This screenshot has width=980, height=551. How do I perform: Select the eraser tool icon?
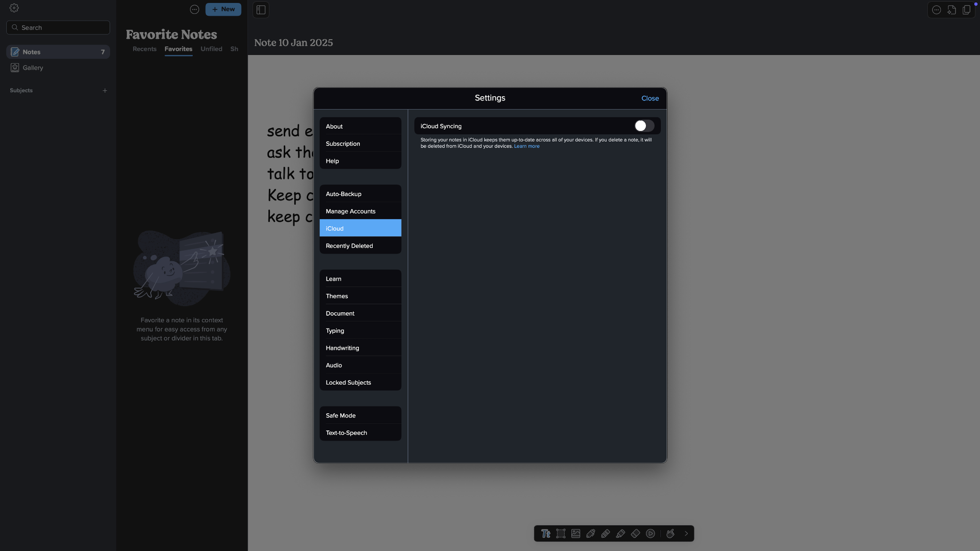coord(635,533)
